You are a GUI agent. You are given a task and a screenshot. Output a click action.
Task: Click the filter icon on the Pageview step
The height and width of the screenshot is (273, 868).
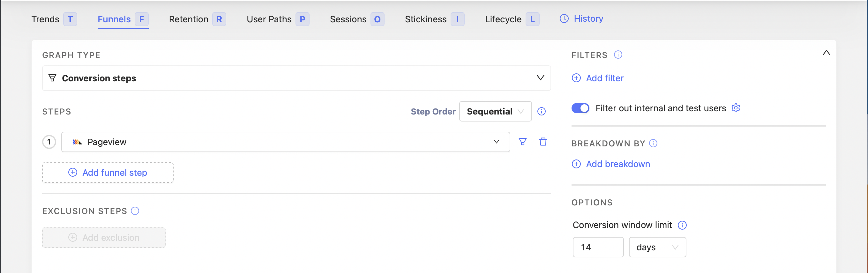[x=523, y=142]
